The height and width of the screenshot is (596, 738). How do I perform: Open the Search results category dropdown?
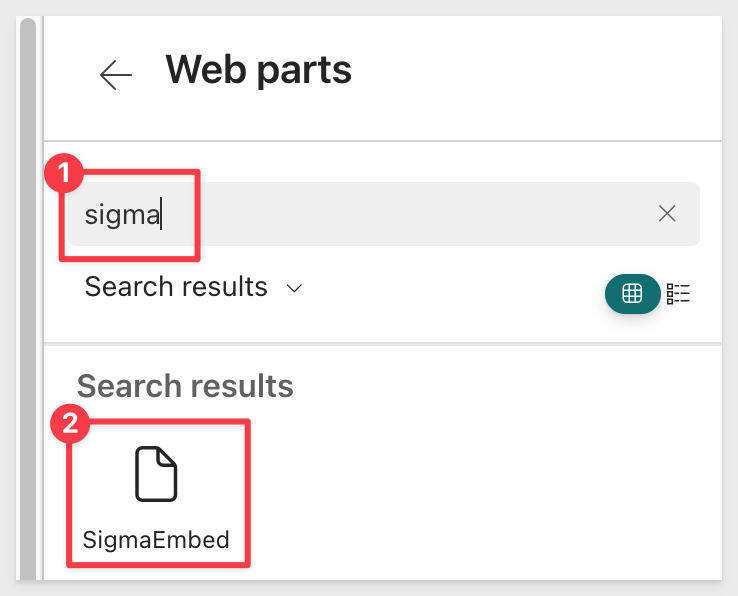pos(193,287)
